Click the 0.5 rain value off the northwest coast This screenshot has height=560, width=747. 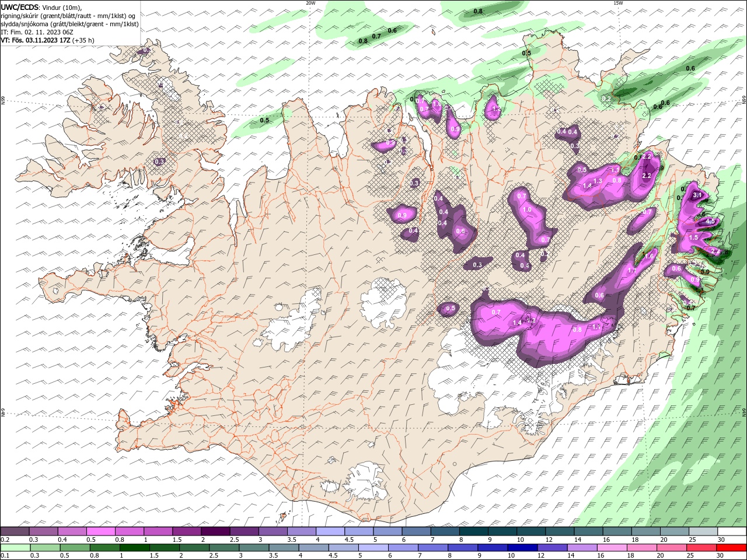coord(264,120)
